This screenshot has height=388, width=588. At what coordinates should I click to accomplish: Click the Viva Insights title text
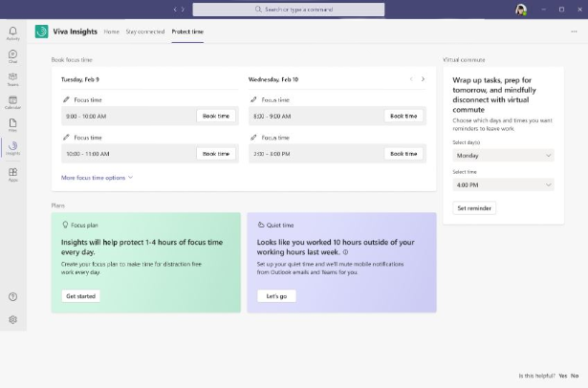point(75,32)
